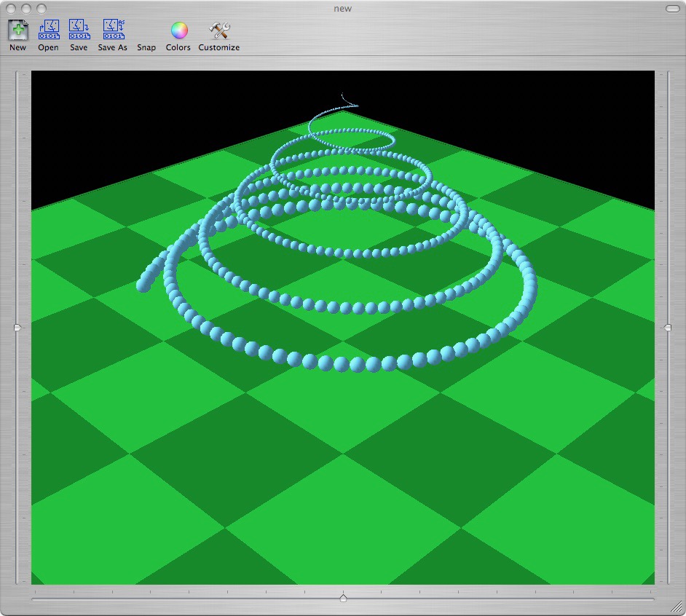The image size is (686, 616).
Task: Click the window resize grip corner
Action: click(677, 607)
